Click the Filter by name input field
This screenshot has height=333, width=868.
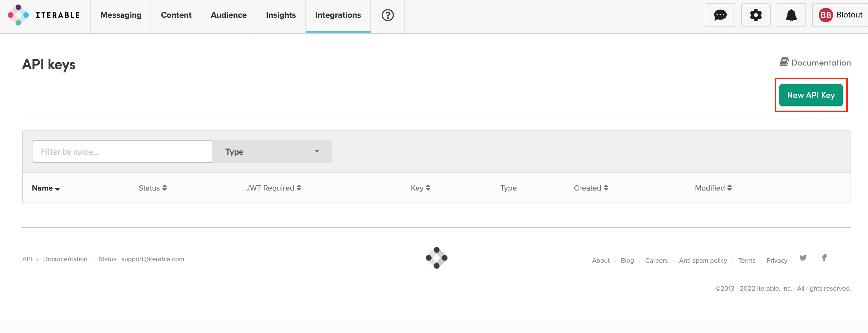tap(122, 152)
